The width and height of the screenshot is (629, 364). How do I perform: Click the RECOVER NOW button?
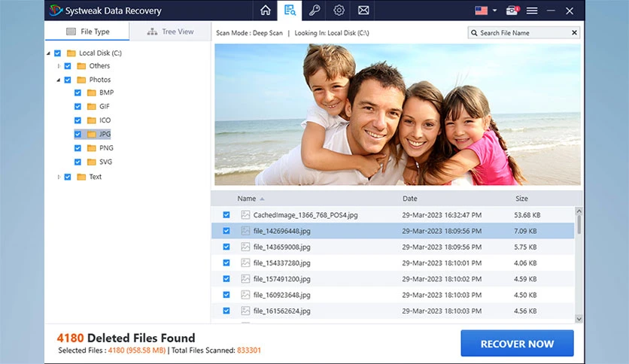click(517, 344)
